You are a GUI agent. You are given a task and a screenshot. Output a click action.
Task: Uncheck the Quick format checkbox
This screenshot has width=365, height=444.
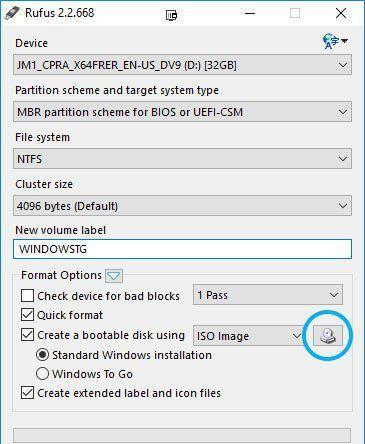point(27,315)
